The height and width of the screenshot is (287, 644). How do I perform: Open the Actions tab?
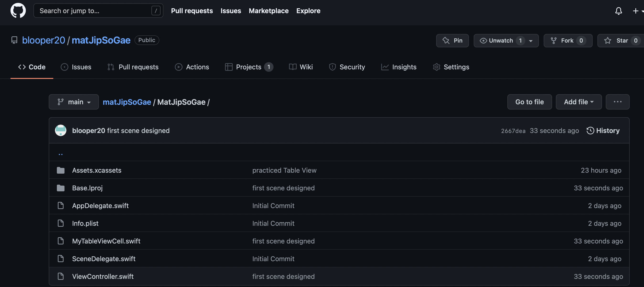point(192,67)
